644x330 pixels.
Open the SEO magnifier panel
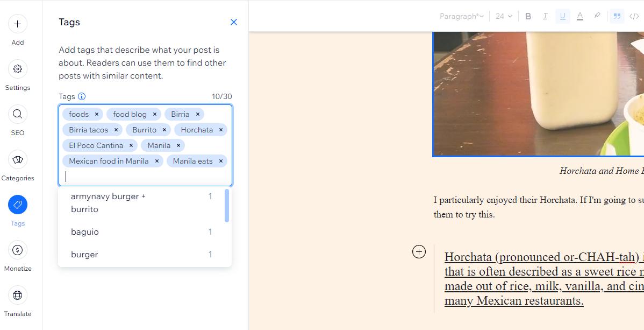click(x=18, y=114)
